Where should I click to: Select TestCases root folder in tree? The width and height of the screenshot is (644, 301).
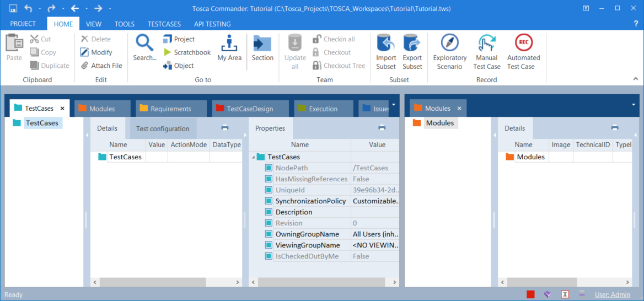tap(42, 122)
